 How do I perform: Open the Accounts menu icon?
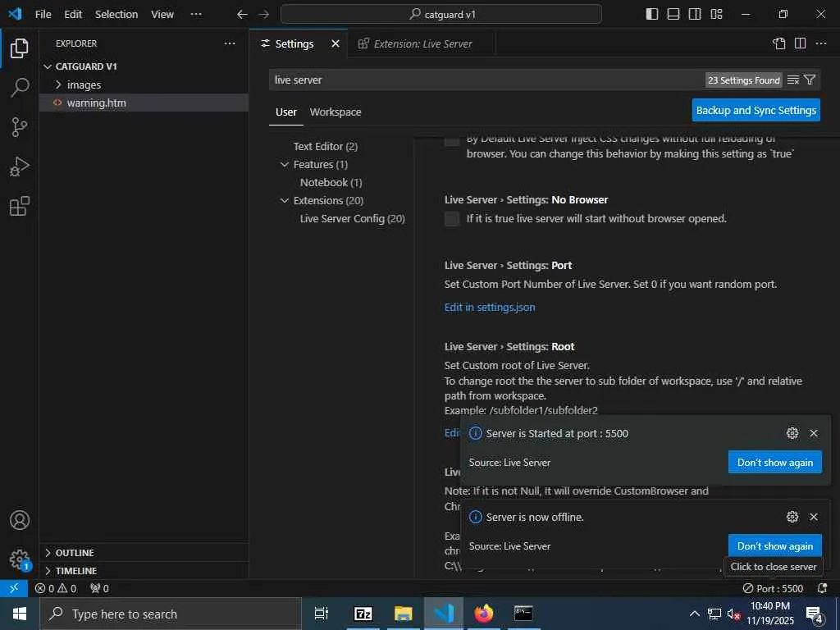[20, 520]
